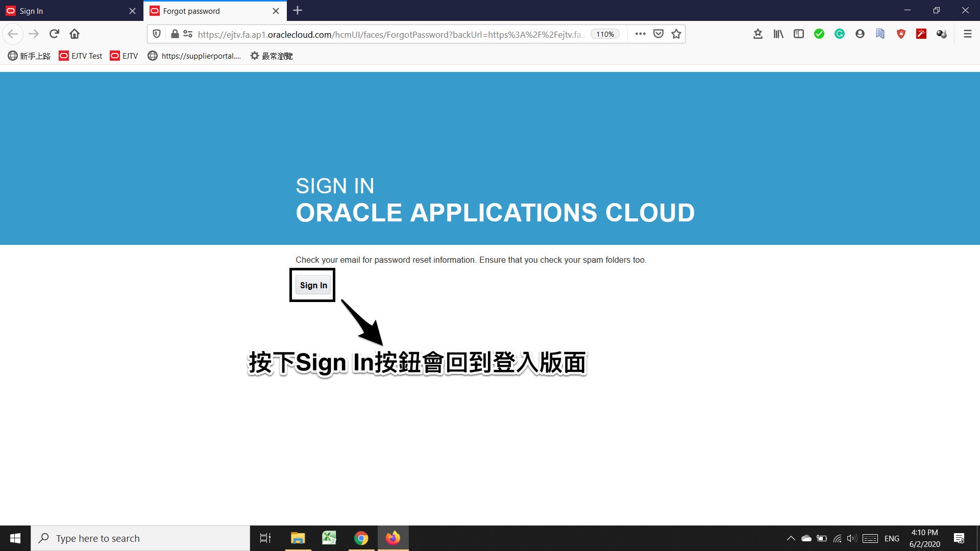
Task: Open the grey two-circle extension icon beside the menu
Action: (942, 34)
